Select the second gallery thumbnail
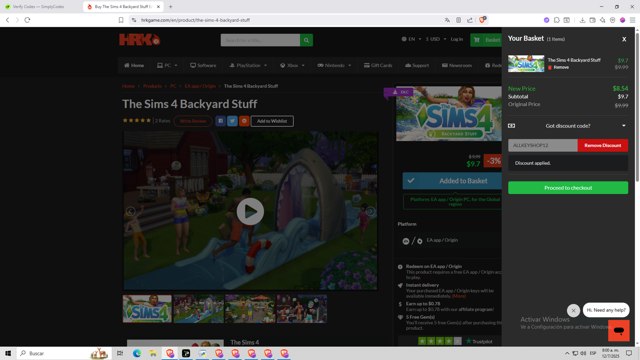The height and width of the screenshot is (360, 640). (199, 309)
